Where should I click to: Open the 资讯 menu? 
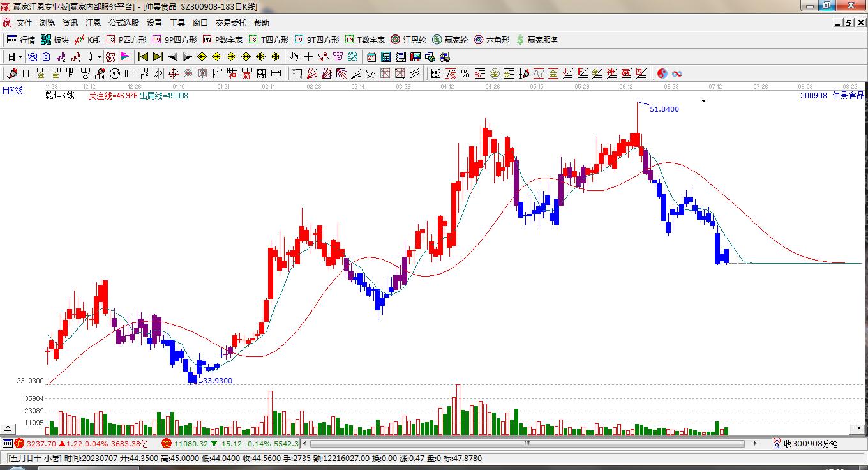[x=70, y=23]
